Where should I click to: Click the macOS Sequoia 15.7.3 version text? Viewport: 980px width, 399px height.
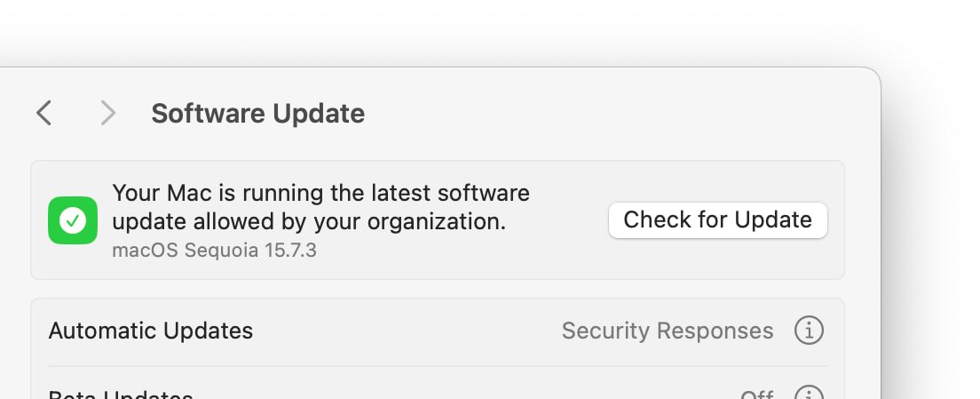(214, 250)
